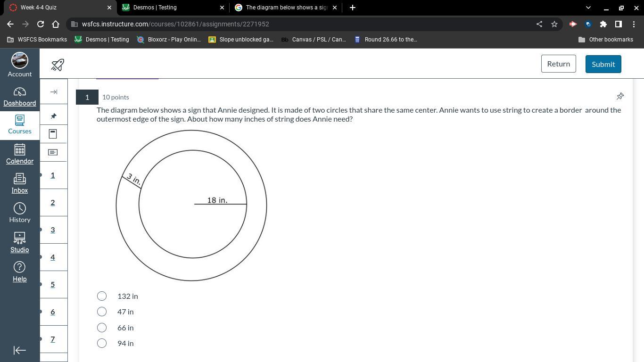Go back in browser

pyautogui.click(x=10, y=24)
